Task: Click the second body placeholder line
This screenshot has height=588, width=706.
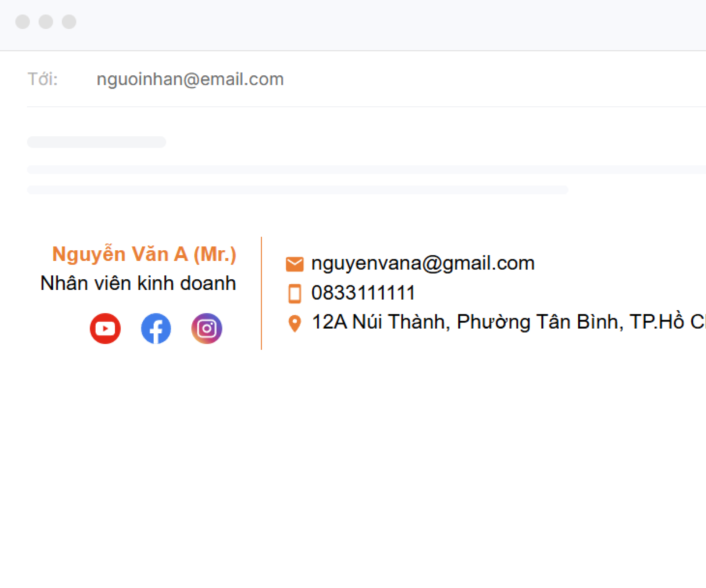Action: (x=297, y=190)
